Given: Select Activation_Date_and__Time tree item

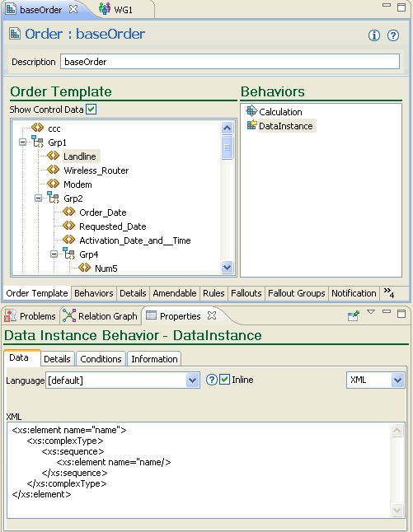Looking at the screenshot, I should click(x=135, y=240).
